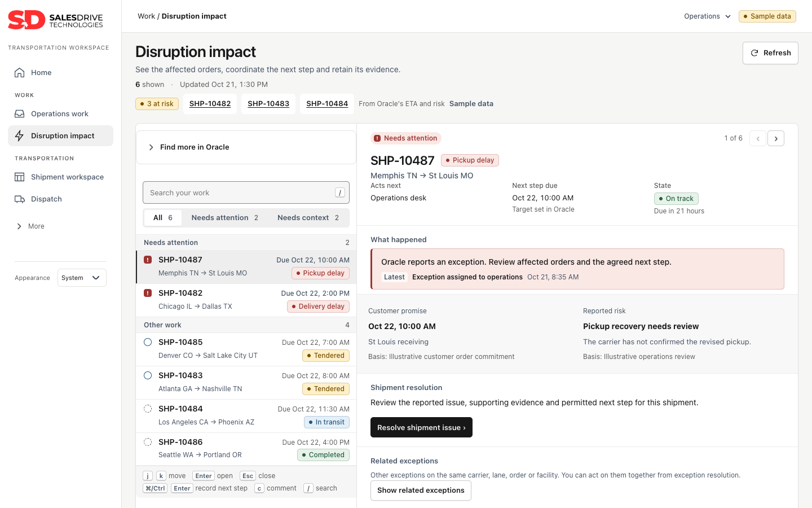This screenshot has height=508, width=812.
Task: Open Operations work in the sidebar
Action: pyautogui.click(x=60, y=113)
